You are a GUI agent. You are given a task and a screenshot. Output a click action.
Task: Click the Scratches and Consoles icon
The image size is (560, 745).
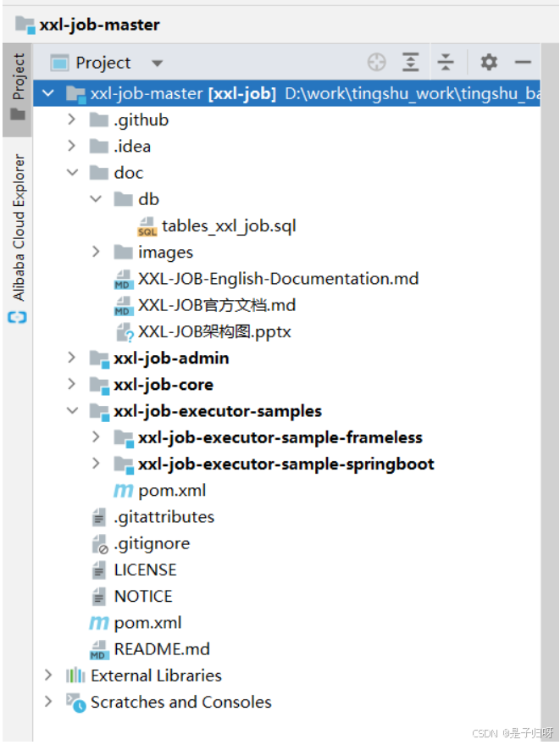[x=76, y=703]
